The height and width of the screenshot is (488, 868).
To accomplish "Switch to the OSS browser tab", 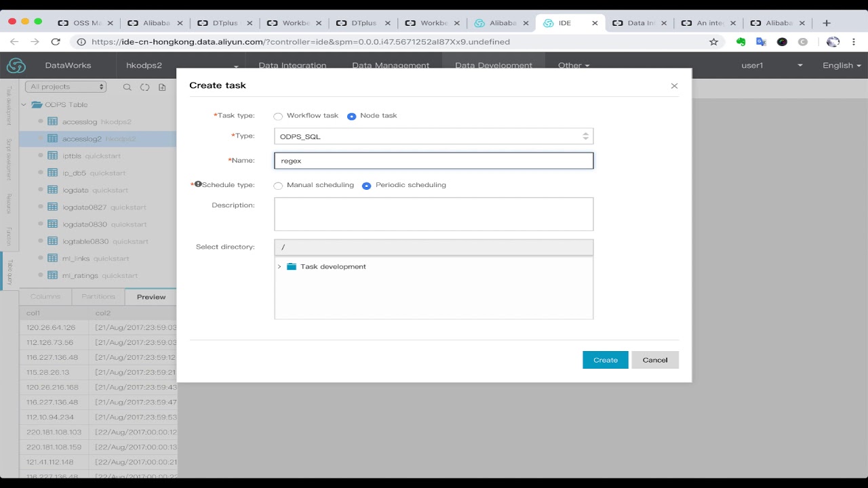I will pos(85,23).
